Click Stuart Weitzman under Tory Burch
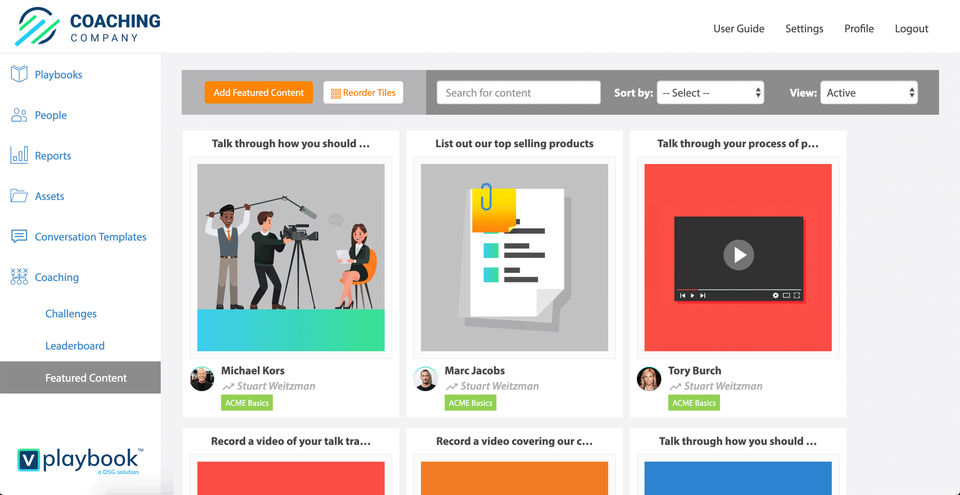The width and height of the screenshot is (960, 495). (x=723, y=386)
